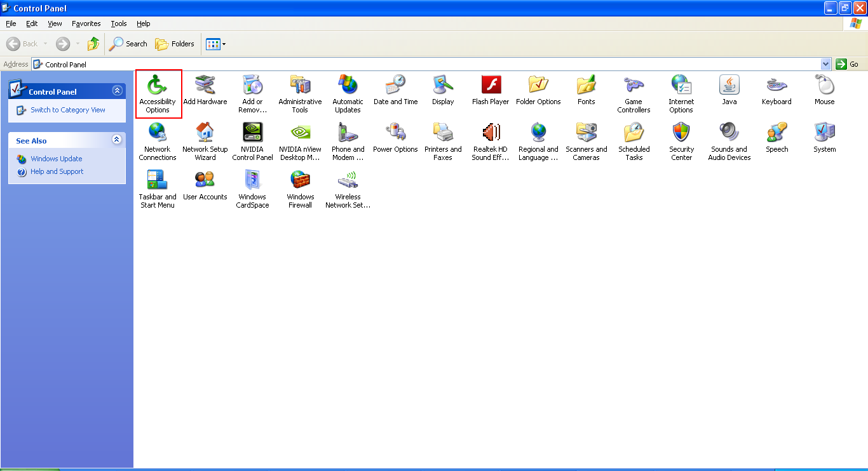Open the User Accounts icon
The image size is (868, 471).
click(205, 185)
